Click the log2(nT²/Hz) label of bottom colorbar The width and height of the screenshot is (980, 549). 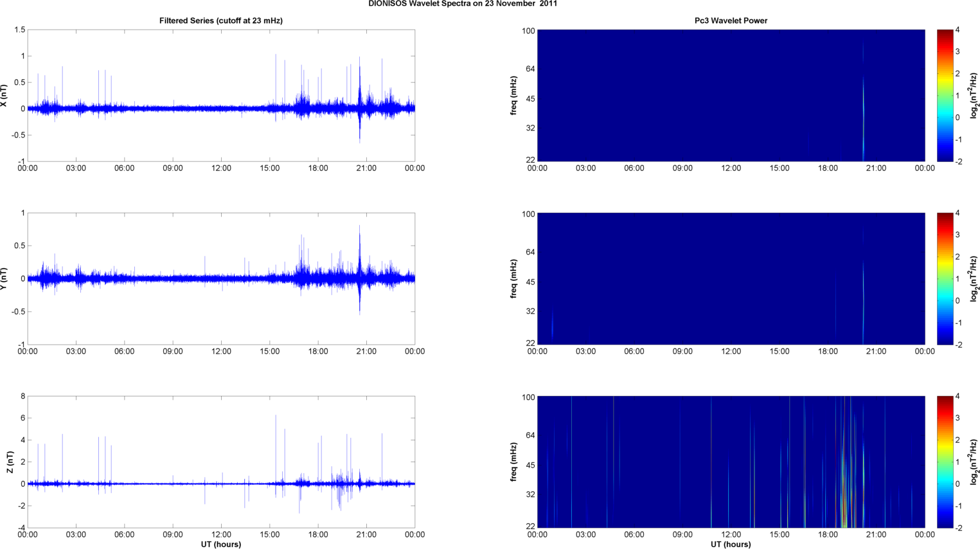pos(974,462)
